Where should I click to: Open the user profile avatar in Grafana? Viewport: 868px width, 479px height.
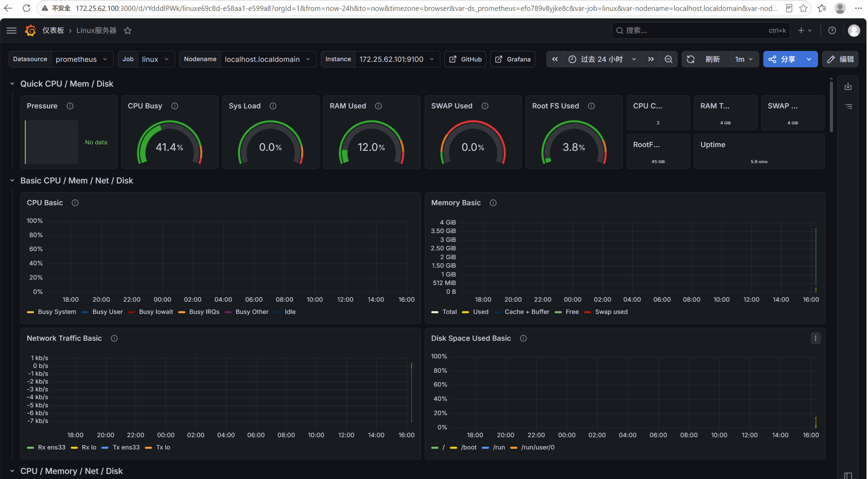854,31
